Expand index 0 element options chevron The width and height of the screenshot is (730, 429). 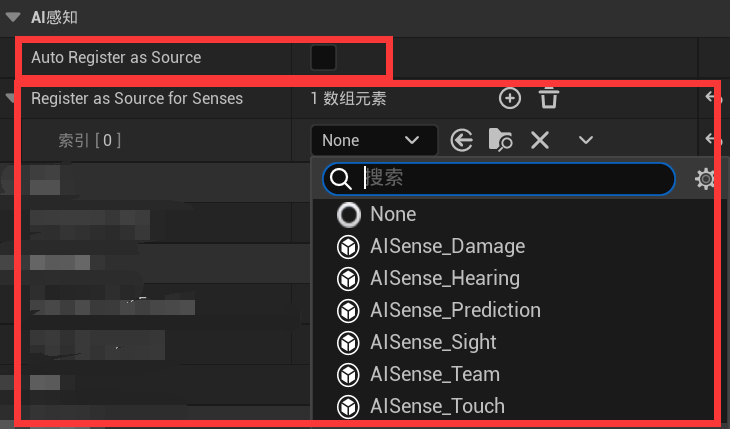pos(586,140)
